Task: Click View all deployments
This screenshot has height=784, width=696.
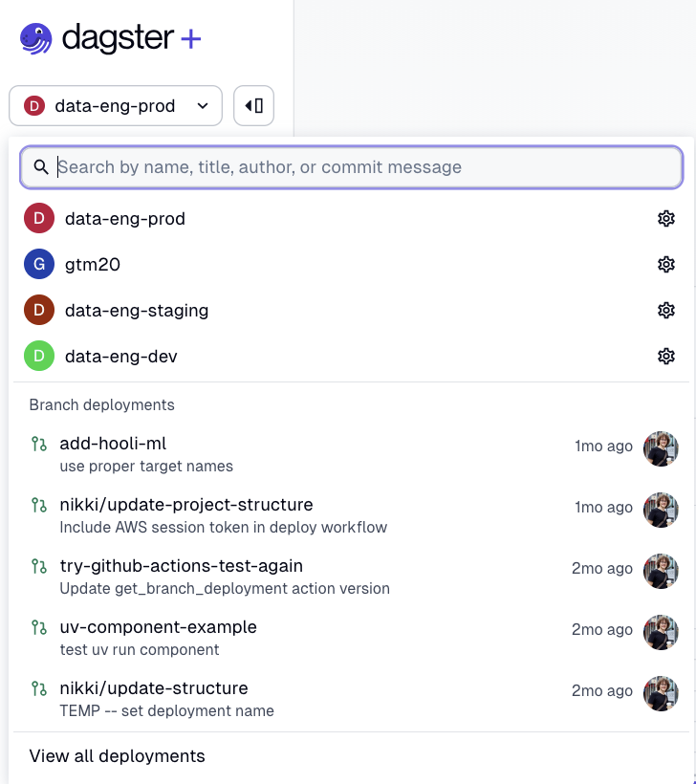Action: click(x=117, y=756)
